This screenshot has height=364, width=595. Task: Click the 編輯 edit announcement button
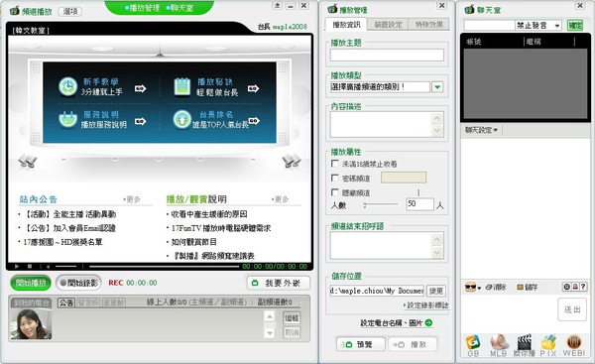(x=292, y=317)
